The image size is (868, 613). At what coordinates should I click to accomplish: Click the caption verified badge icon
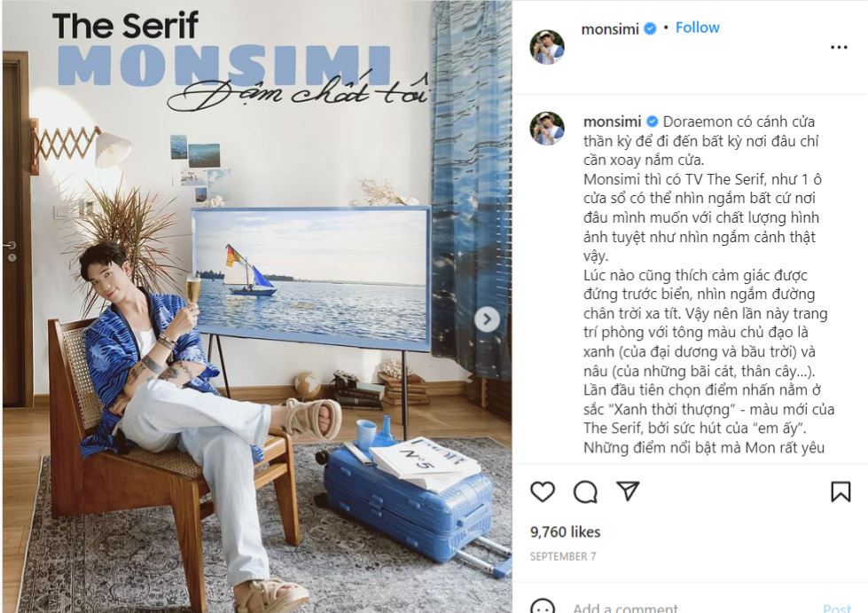tap(652, 122)
